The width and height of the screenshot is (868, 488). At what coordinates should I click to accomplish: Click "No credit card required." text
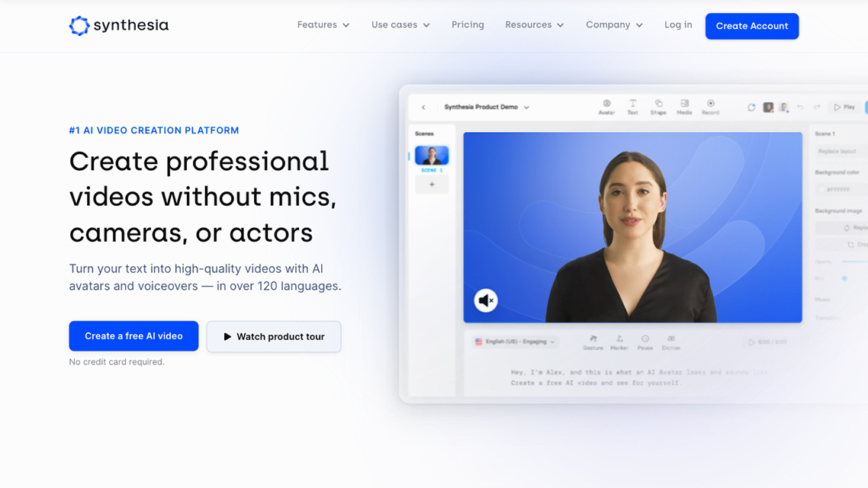coord(117,362)
